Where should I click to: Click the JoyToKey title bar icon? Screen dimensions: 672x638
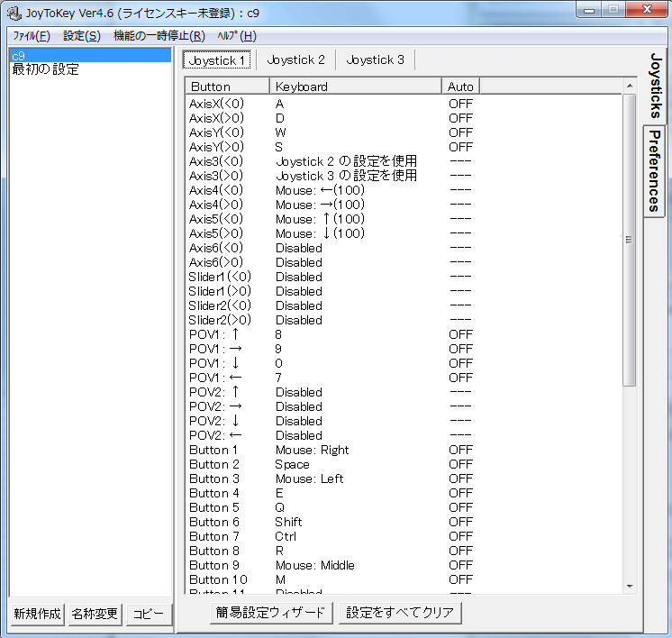14,14
